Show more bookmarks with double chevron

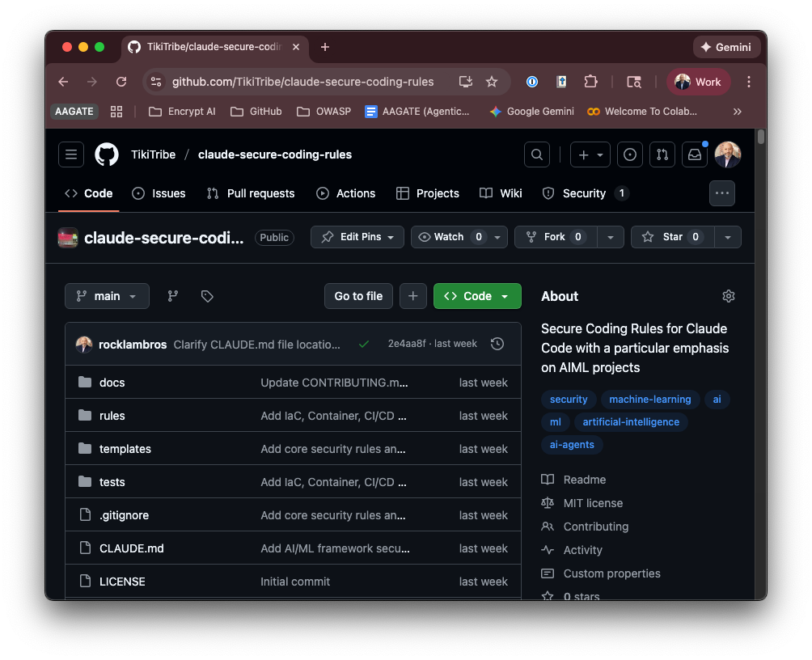coord(737,112)
